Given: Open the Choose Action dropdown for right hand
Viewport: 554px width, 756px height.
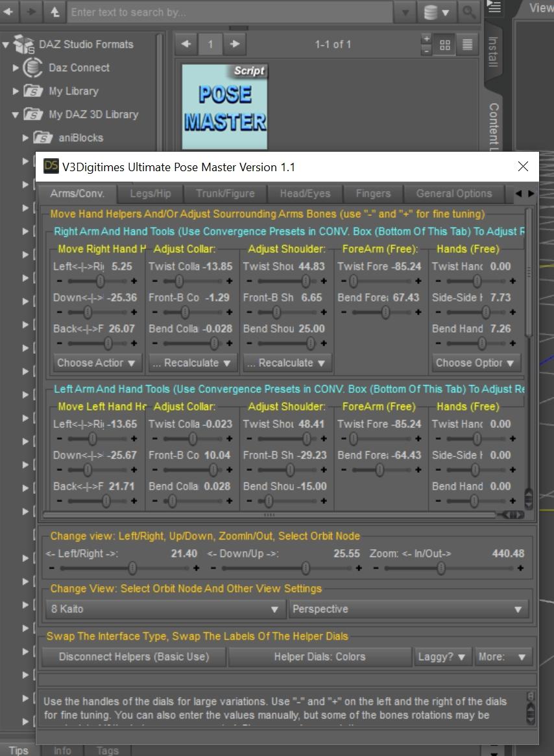Looking at the screenshot, I should 96,363.
